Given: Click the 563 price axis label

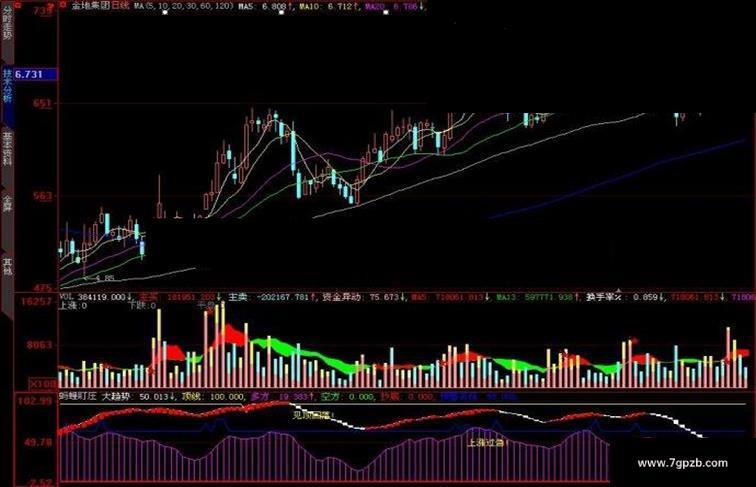Looking at the screenshot, I should (42, 196).
